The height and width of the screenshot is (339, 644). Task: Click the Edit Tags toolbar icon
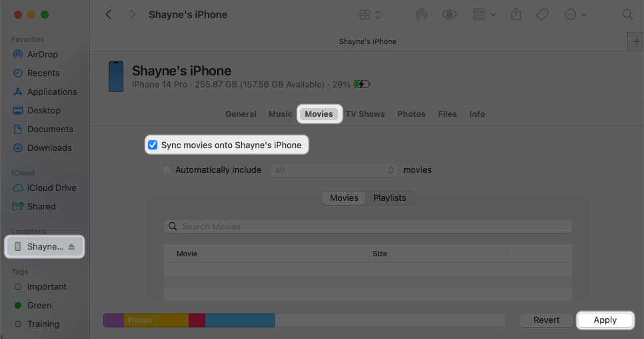click(x=542, y=15)
